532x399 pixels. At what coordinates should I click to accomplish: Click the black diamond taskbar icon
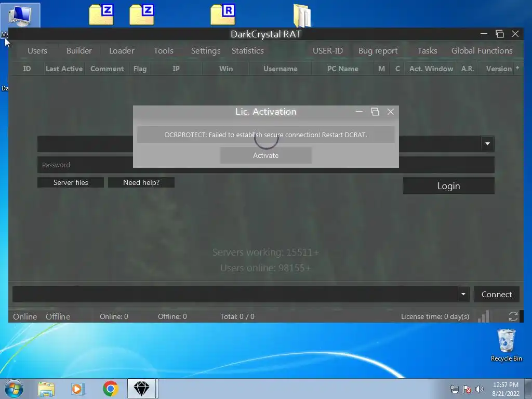[x=141, y=389]
